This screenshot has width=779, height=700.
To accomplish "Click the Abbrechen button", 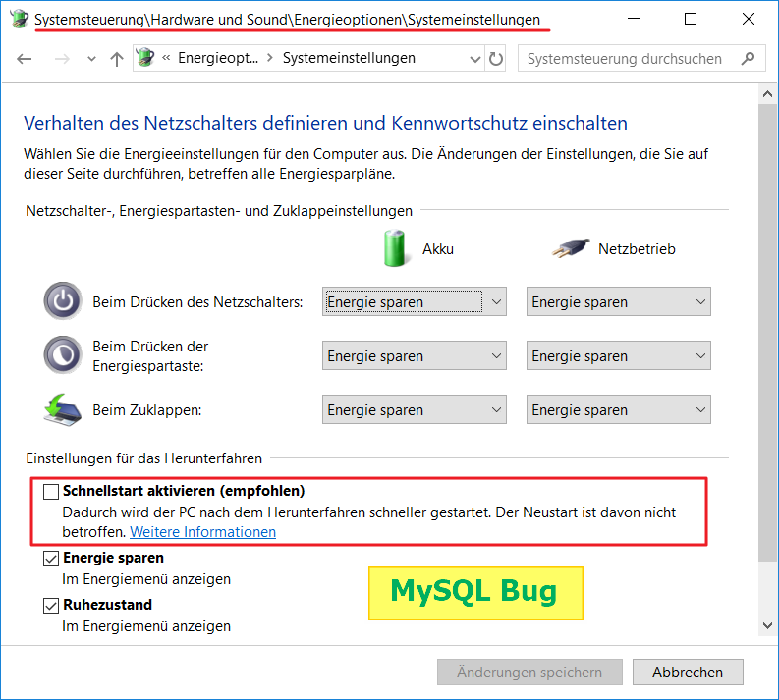I will (x=688, y=673).
